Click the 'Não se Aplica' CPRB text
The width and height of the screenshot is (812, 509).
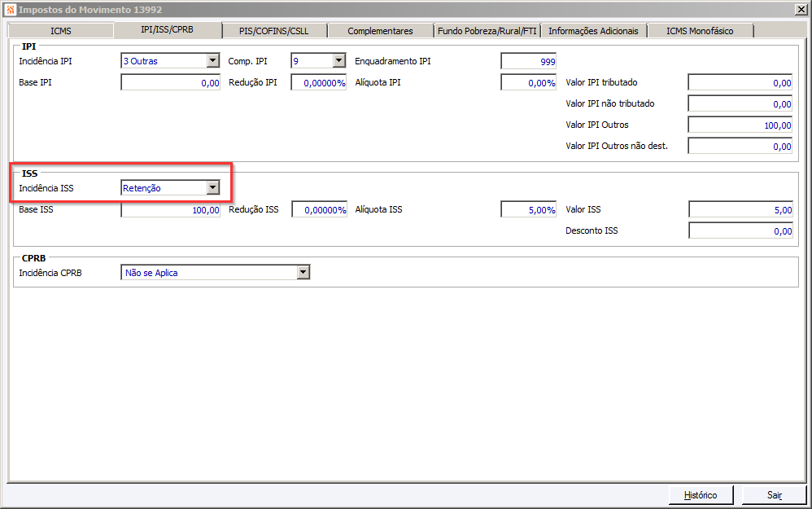click(x=151, y=273)
